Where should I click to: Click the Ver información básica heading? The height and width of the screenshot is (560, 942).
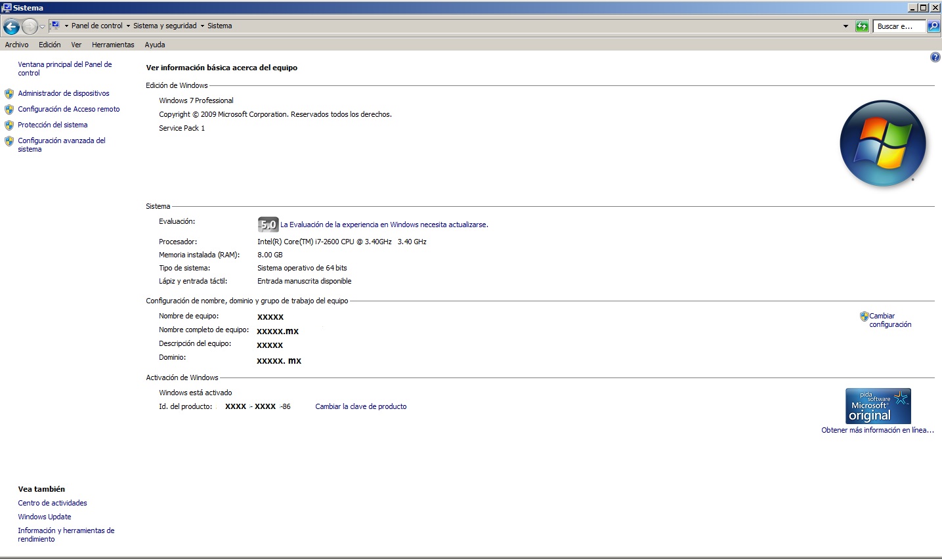tap(222, 68)
